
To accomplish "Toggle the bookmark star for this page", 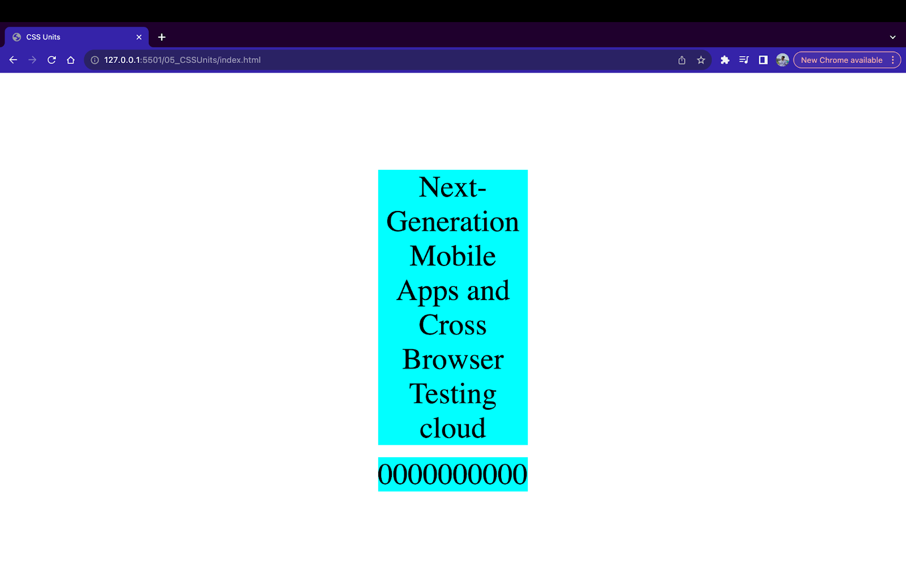I will [x=701, y=59].
